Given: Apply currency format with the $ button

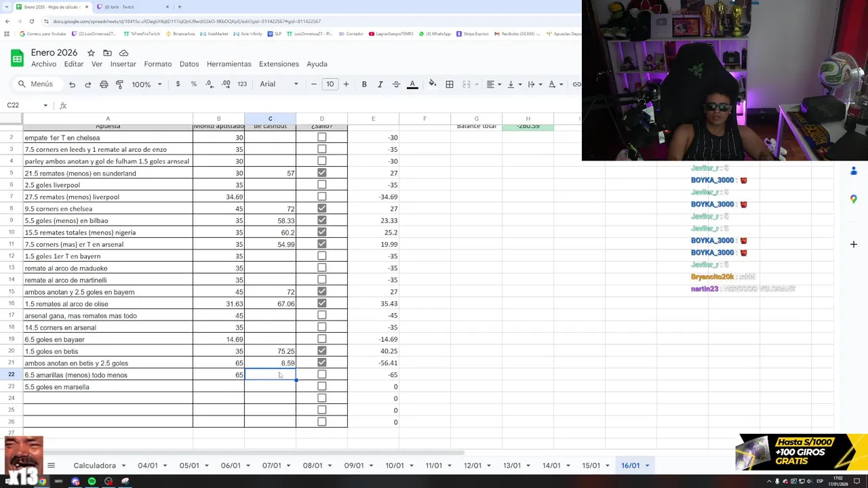Looking at the screenshot, I should (x=178, y=84).
